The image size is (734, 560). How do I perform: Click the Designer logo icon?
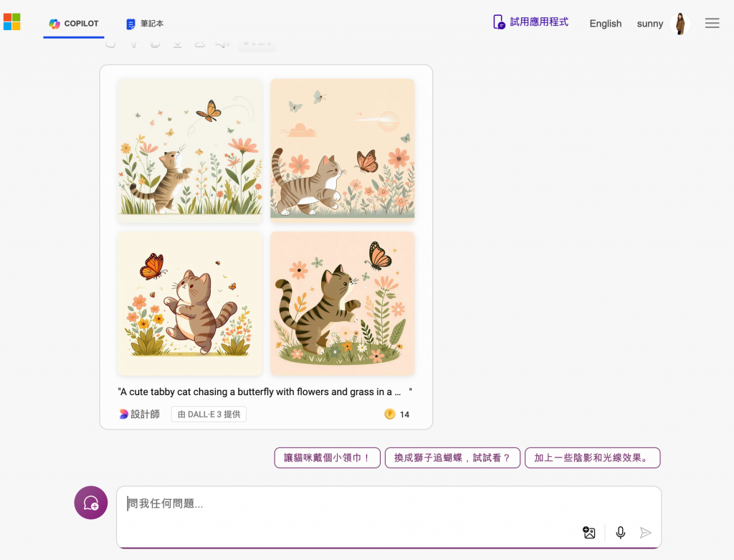pyautogui.click(x=123, y=414)
